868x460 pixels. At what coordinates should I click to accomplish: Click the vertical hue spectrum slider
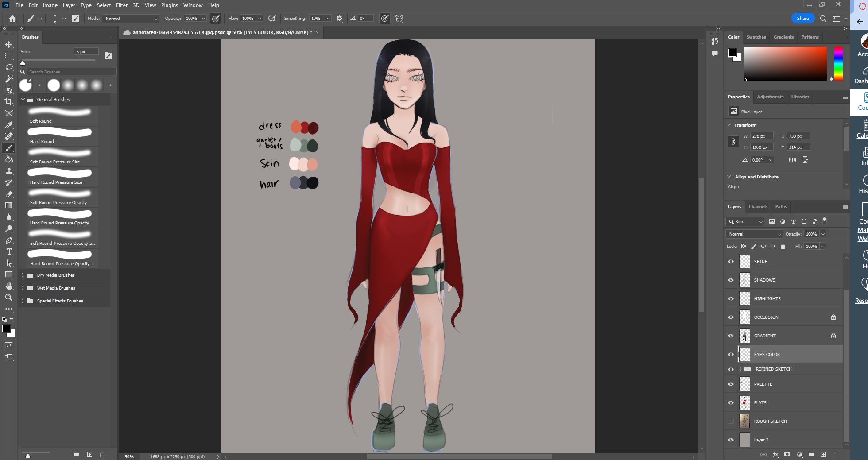838,64
